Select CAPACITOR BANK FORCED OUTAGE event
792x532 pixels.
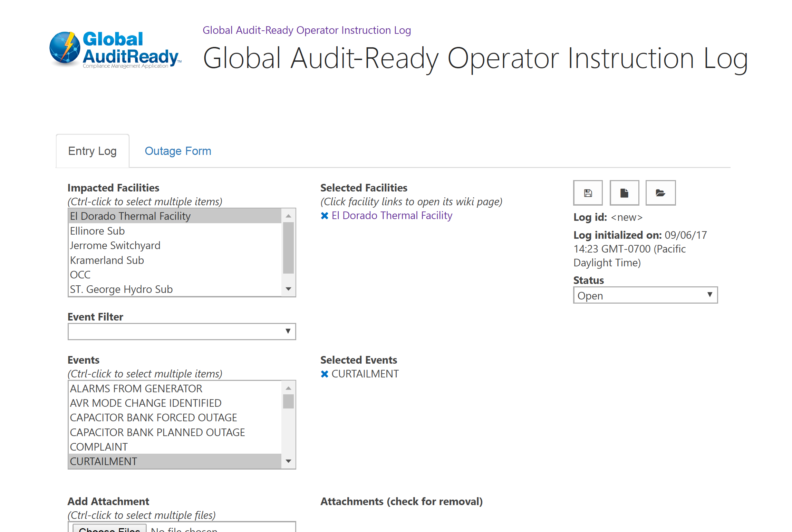(x=175, y=417)
